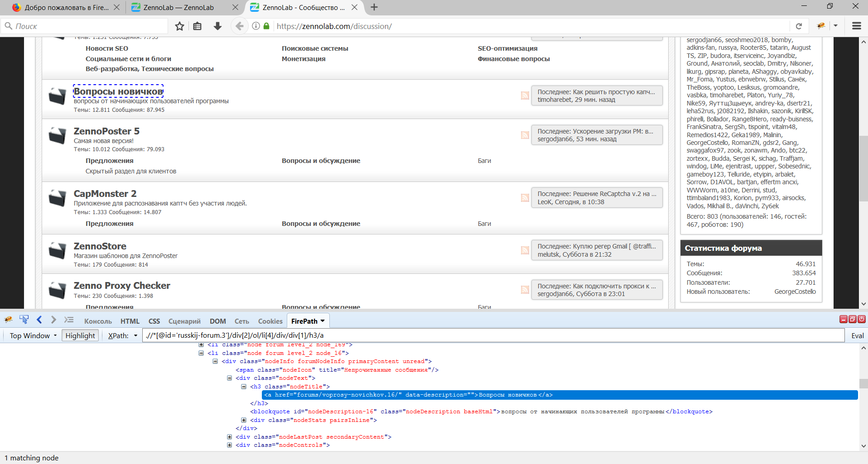Image resolution: width=868 pixels, height=464 pixels.
Task: Switch to the Консоль tab in Firebug
Action: (98, 321)
